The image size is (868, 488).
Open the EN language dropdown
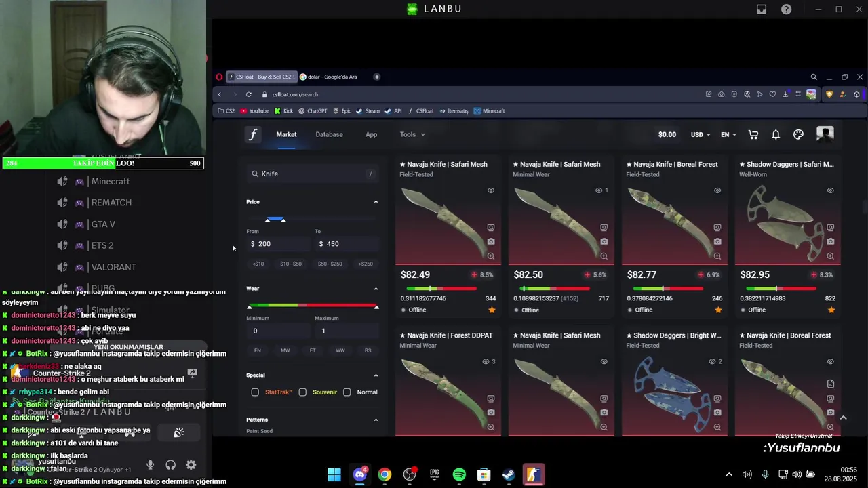click(x=728, y=134)
